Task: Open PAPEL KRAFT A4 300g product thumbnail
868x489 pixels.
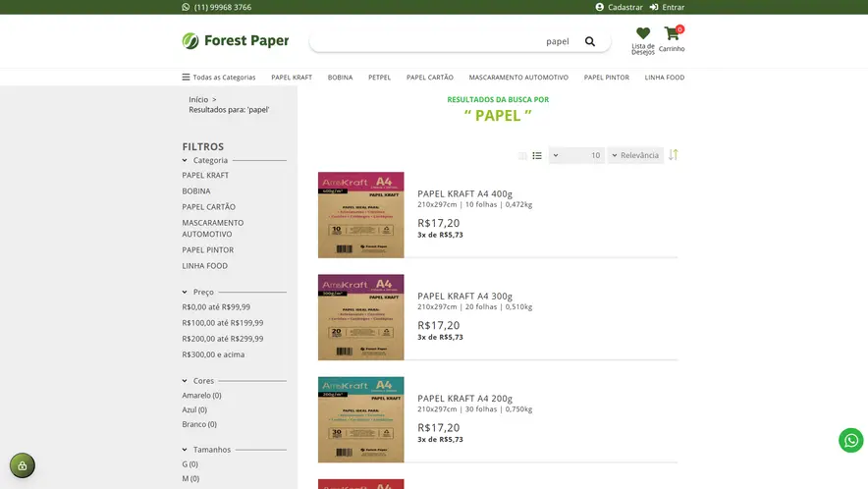Action: point(361,317)
